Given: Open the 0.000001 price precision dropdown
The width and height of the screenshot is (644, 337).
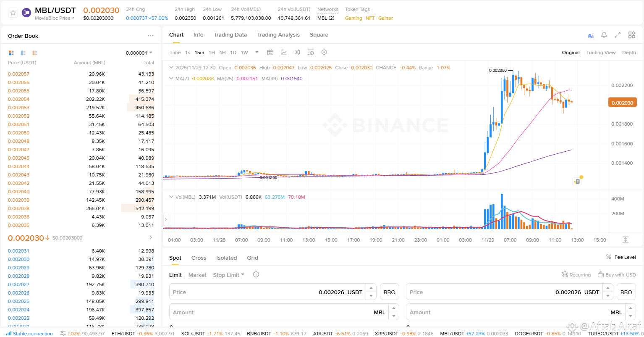Looking at the screenshot, I should [x=139, y=53].
